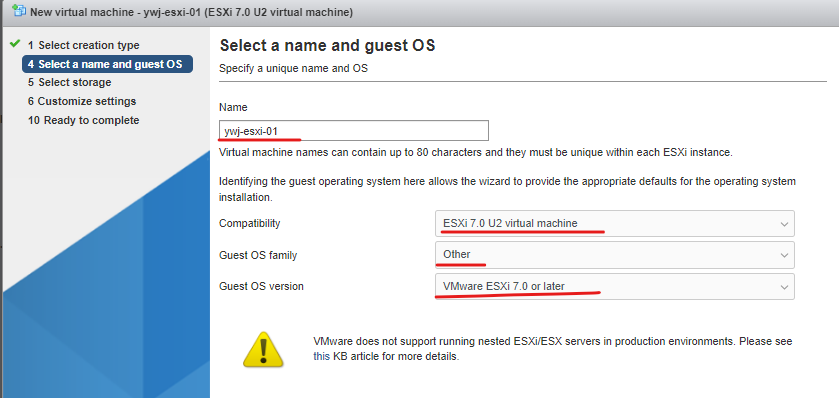Click the 'Compatibility' field label
Screen dimensions: 839x398
point(250,224)
